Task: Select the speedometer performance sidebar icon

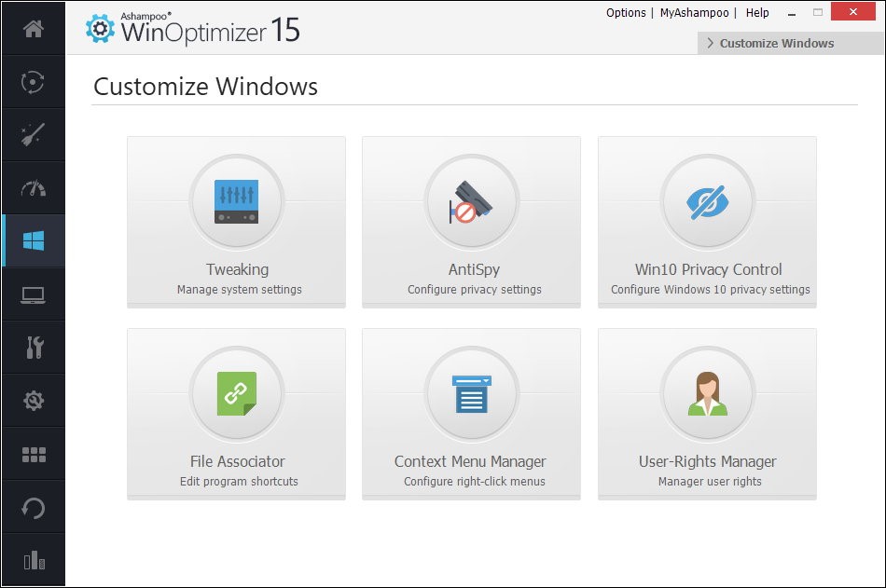Action: 34,188
